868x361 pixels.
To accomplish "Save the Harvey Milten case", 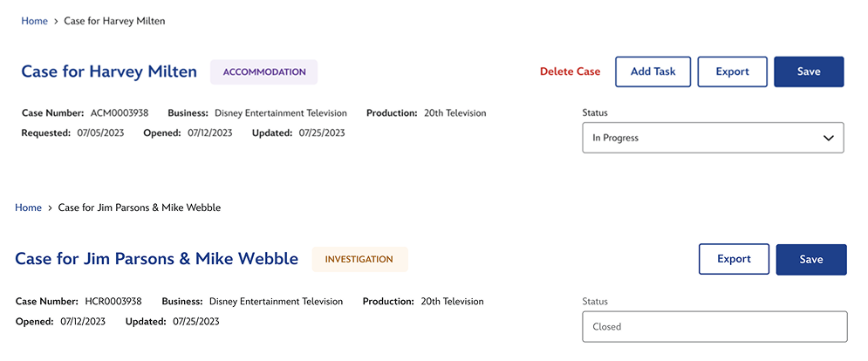I will pos(809,72).
